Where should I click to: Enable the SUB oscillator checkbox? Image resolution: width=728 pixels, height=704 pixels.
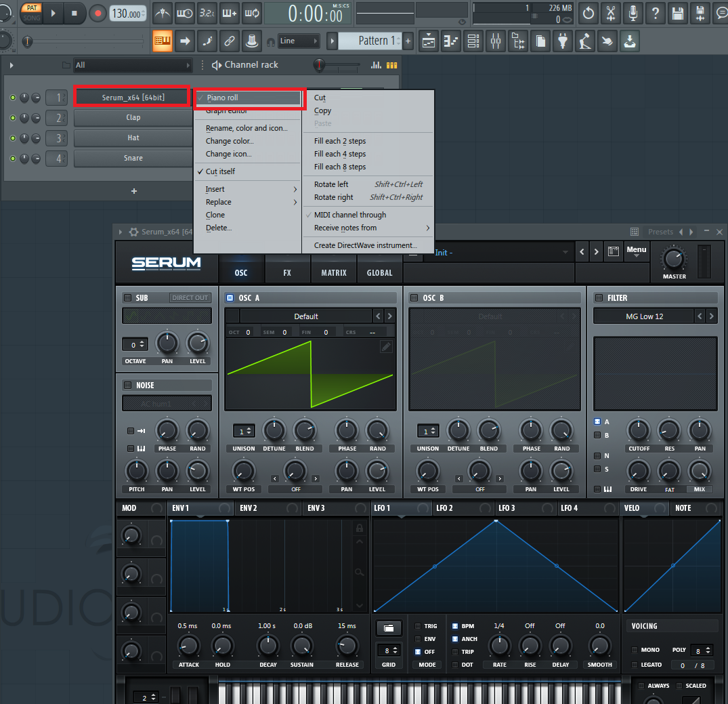point(128,298)
